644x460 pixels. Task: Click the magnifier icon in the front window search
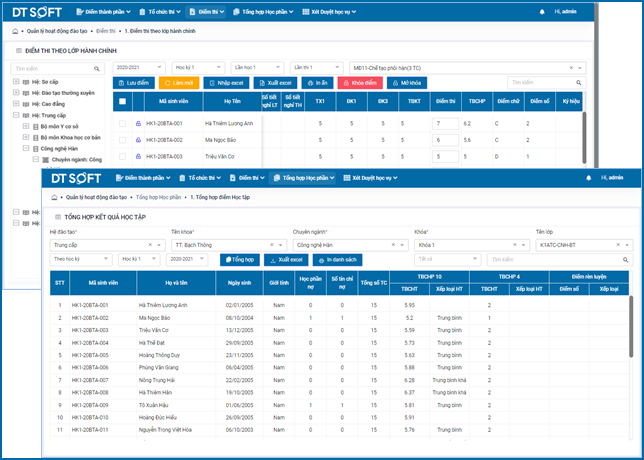point(626,260)
